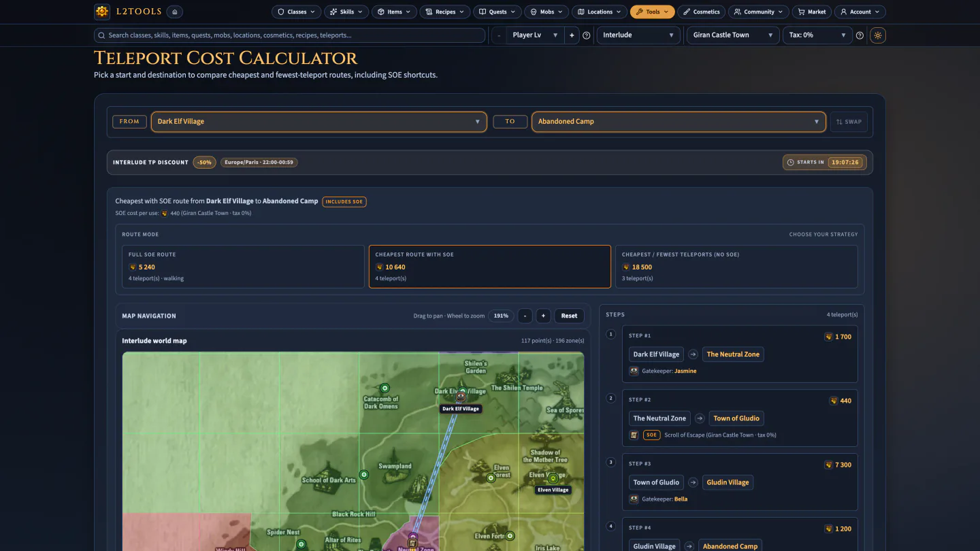Open the Giran Castle Town dropdown
Viewport: 980px width, 551px height.
point(733,35)
